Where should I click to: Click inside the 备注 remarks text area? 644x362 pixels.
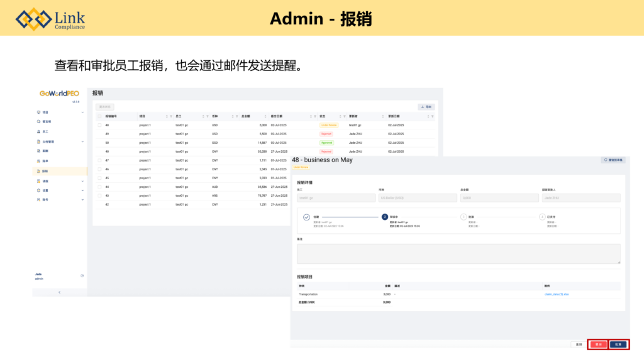(458, 253)
